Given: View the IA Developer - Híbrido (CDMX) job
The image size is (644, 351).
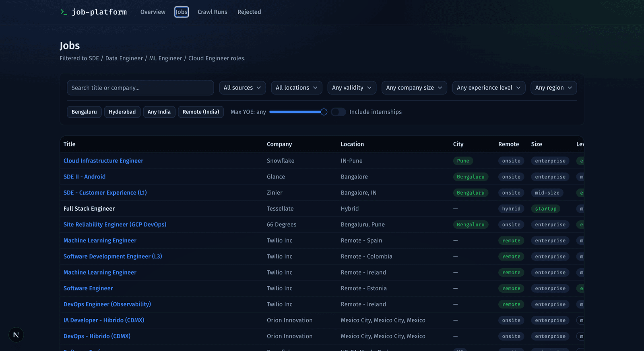Looking at the screenshot, I should click(x=104, y=320).
